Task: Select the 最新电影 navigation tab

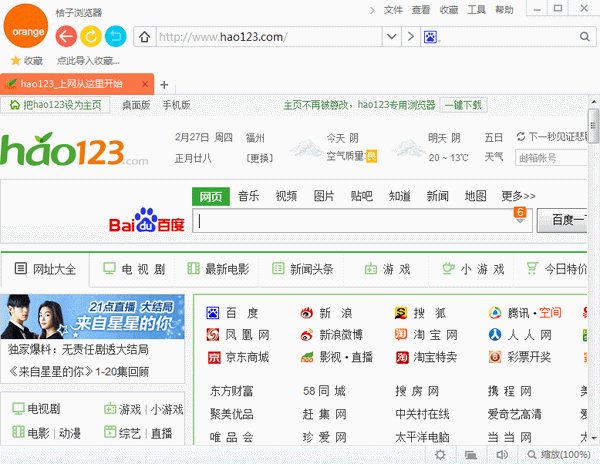Action: (218, 269)
